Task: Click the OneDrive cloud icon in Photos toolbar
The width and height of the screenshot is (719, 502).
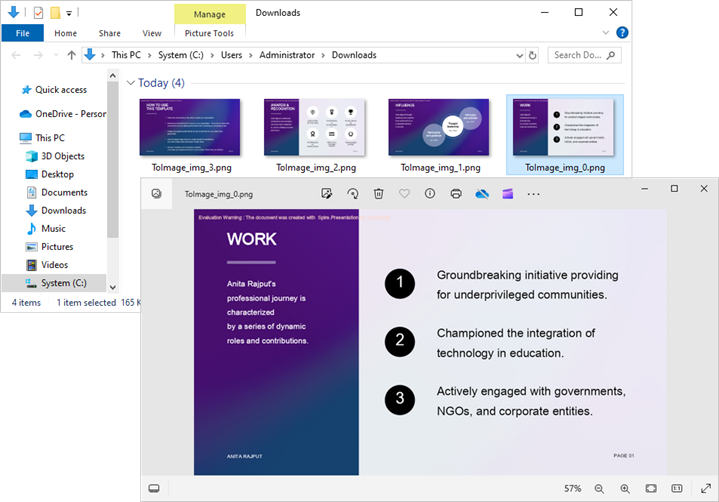Action: pyautogui.click(x=481, y=194)
